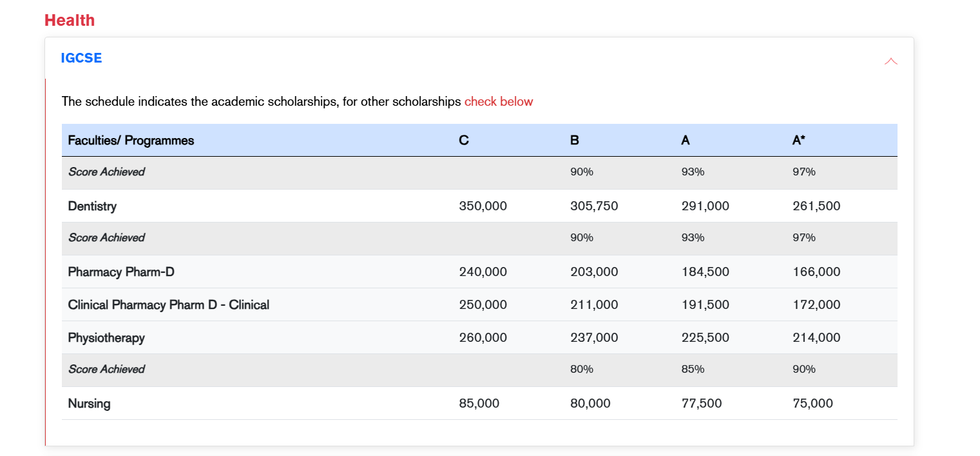Click the Health section heading
Image resolution: width=980 pixels, height=456 pixels.
tap(70, 21)
